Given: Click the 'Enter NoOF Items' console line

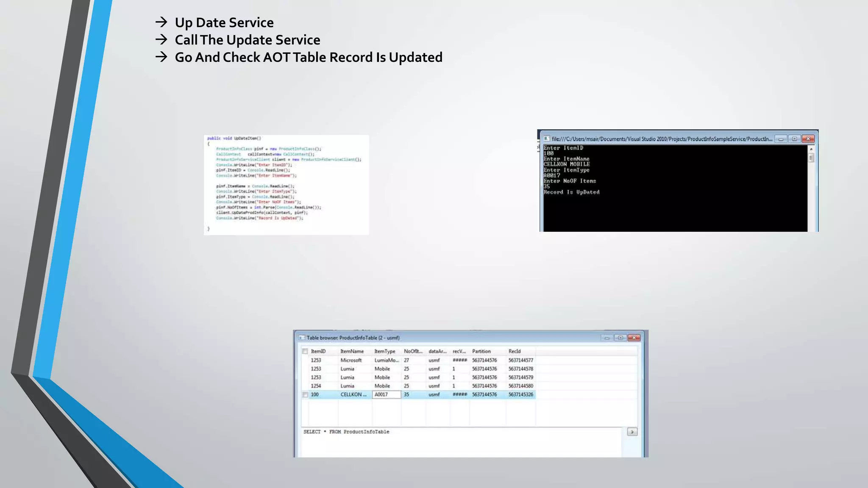Looking at the screenshot, I should tap(570, 181).
